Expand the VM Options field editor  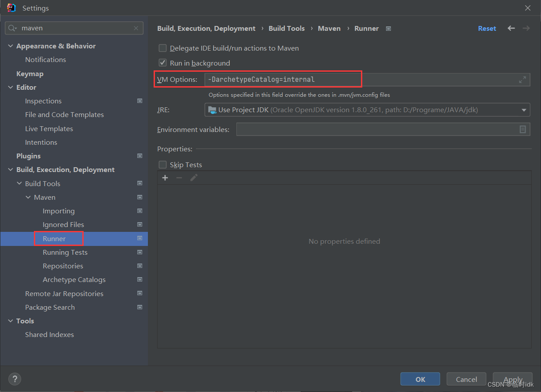click(x=523, y=80)
